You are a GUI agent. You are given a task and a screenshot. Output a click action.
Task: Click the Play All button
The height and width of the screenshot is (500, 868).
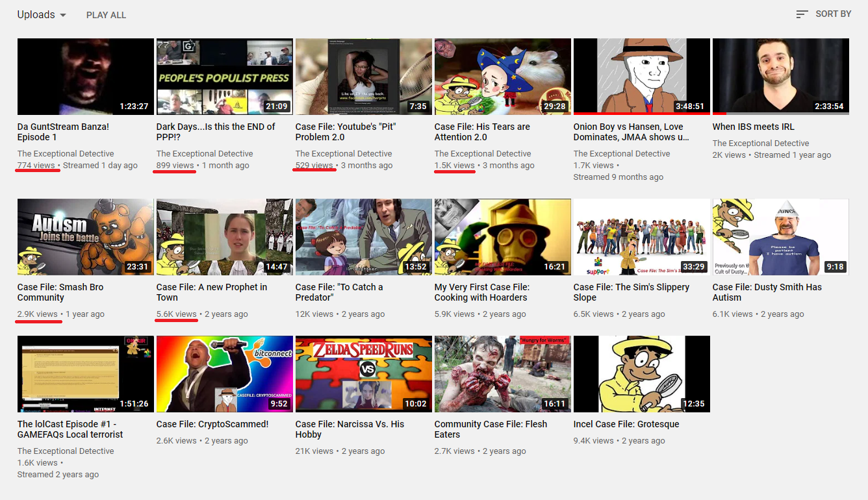[x=107, y=15]
